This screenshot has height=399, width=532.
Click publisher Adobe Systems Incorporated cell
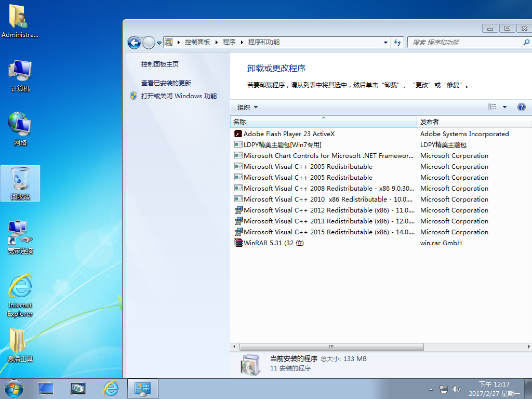464,134
